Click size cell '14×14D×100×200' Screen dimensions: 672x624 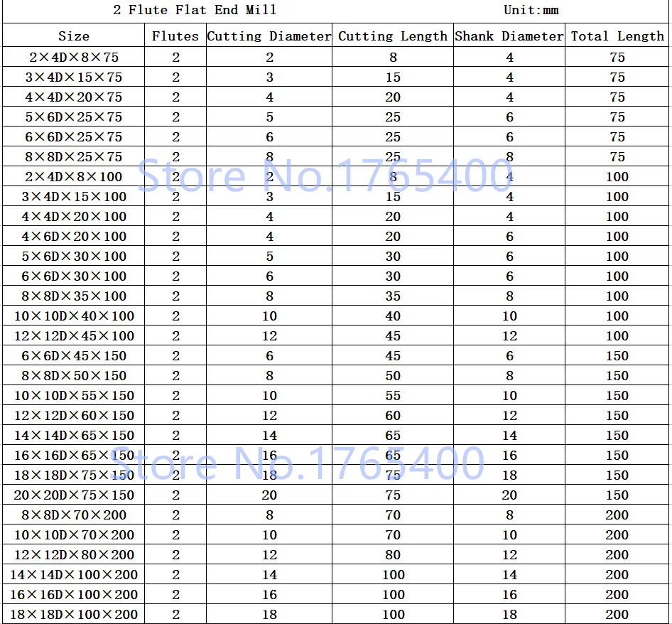[74, 575]
